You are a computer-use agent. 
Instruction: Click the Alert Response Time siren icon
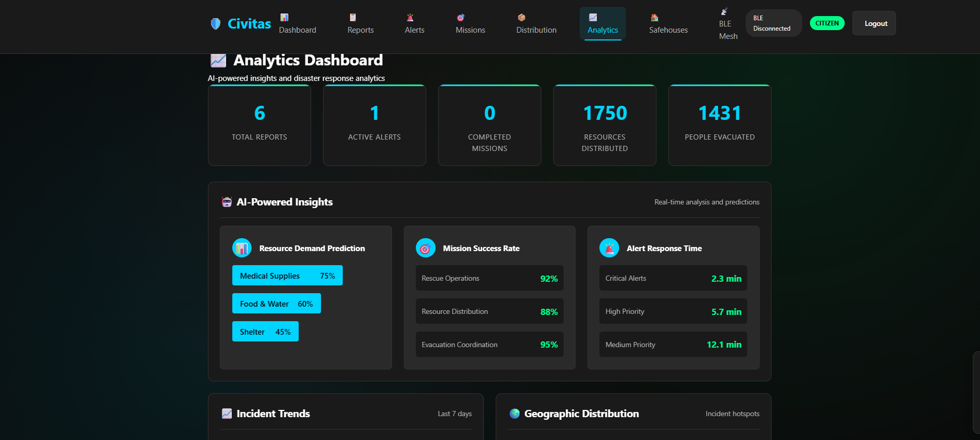[609, 248]
